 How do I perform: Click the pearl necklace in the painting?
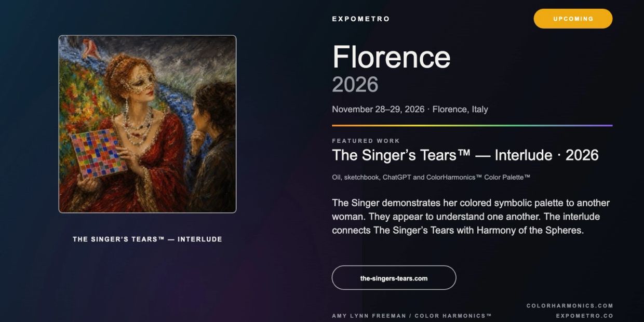click(138, 126)
